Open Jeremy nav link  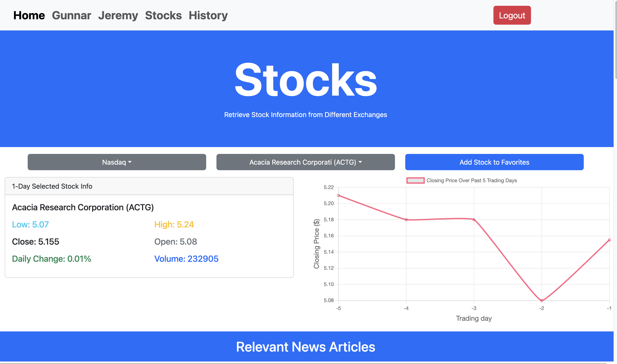click(118, 15)
